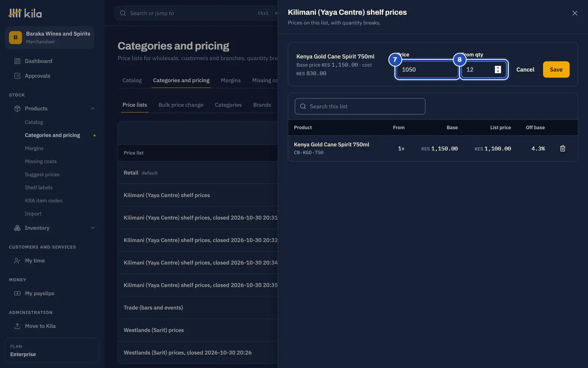Image resolution: width=588 pixels, height=368 pixels.
Task: Open Approvals via its checkbox icon
Action: pos(17,76)
